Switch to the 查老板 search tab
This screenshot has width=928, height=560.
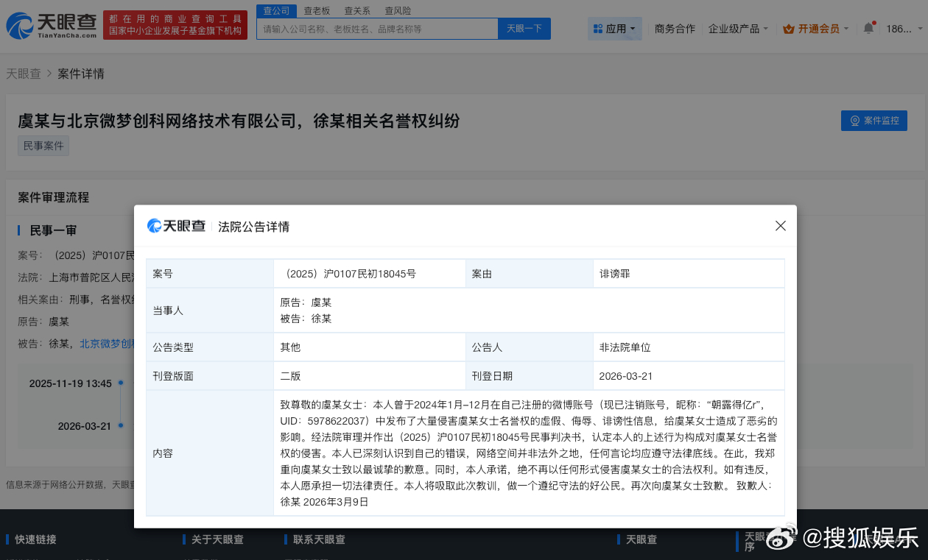tap(317, 10)
